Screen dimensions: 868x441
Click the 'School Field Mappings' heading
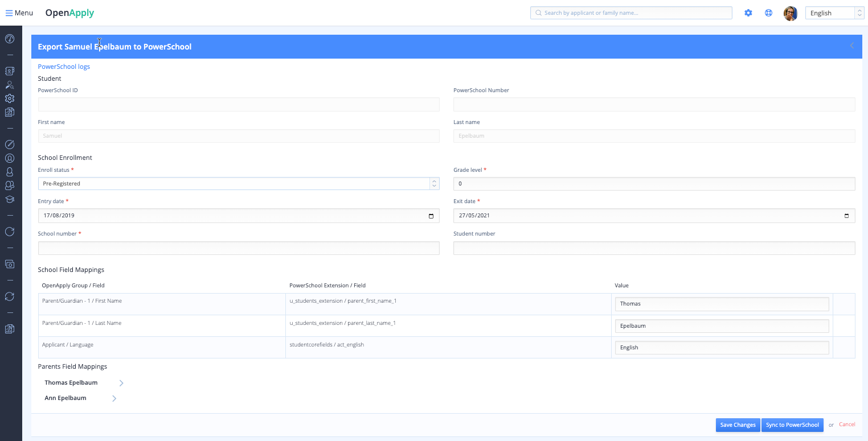pyautogui.click(x=71, y=270)
